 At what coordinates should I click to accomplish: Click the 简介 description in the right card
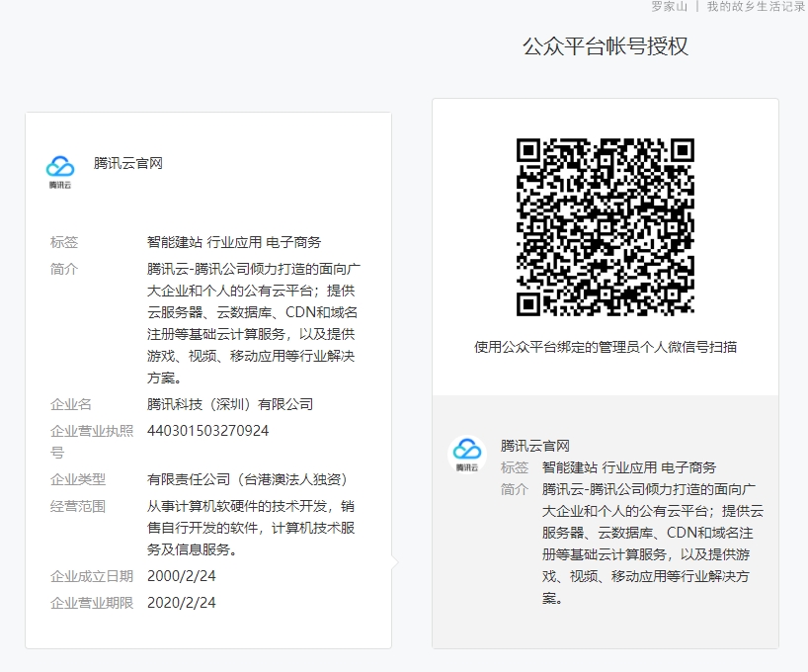652,544
